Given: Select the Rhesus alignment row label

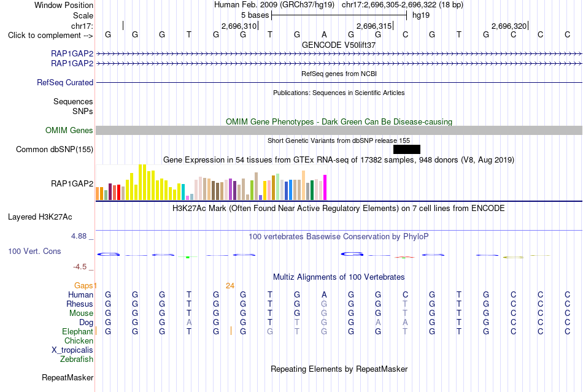Looking at the screenshot, I should pyautogui.click(x=80, y=304).
